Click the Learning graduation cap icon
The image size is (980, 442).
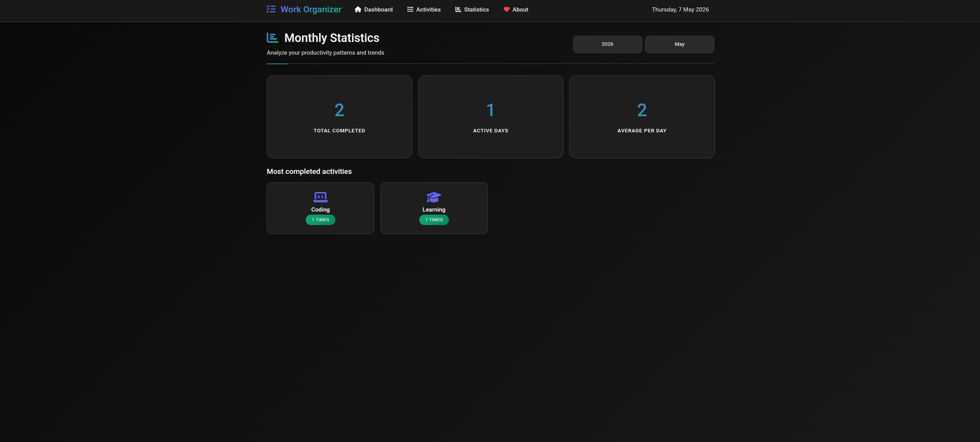pyautogui.click(x=434, y=197)
